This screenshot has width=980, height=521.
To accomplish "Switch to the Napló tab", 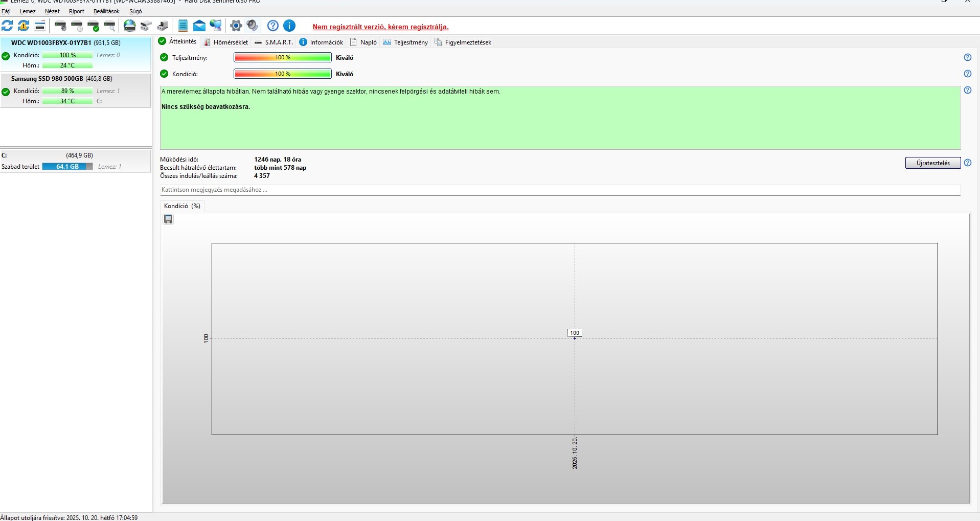I will [363, 42].
